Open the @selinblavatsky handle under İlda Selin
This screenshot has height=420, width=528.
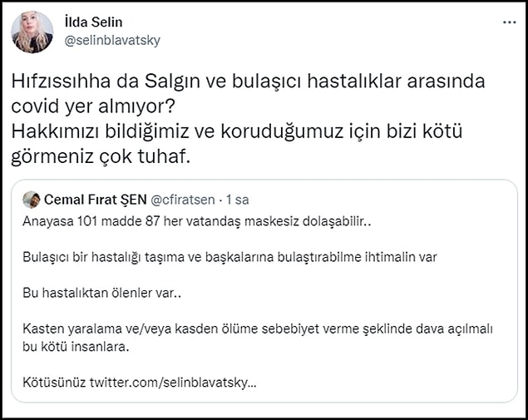(x=112, y=41)
